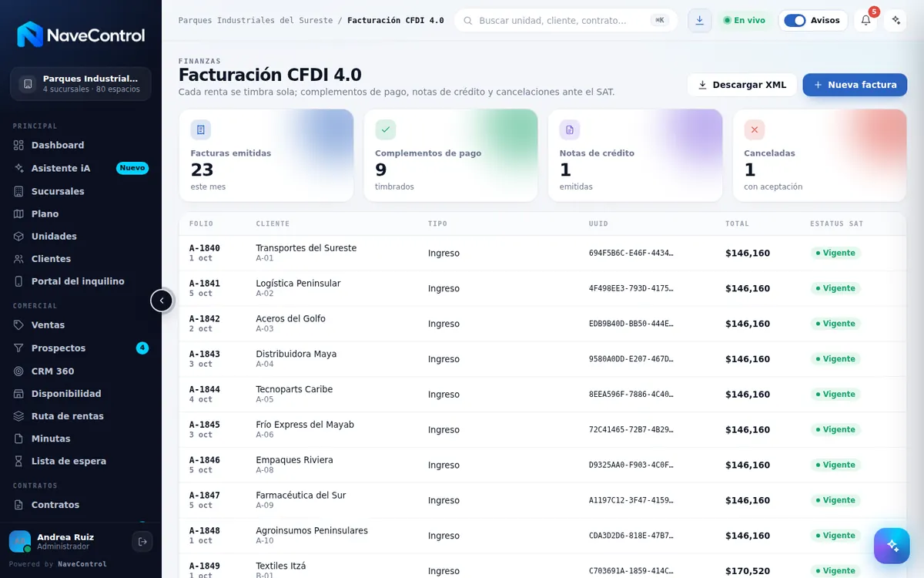Click folio A-1840
This screenshot has height=578, width=924.
coord(205,248)
